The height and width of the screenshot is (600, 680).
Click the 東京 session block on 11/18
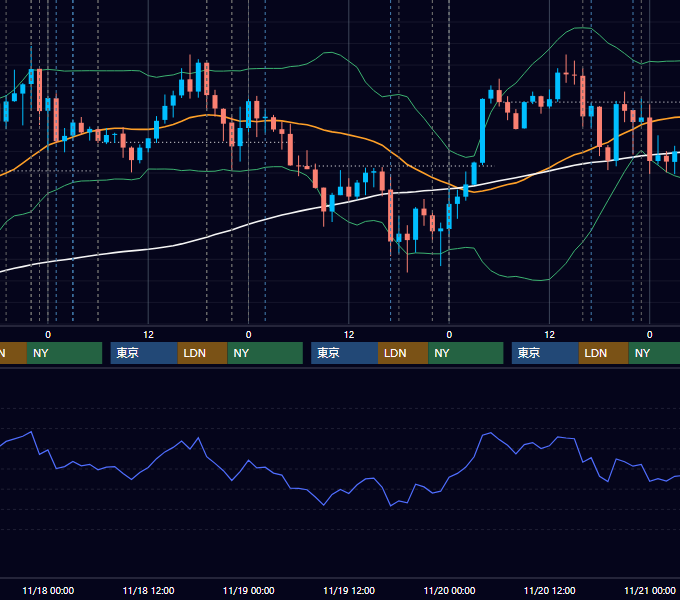[144, 353]
